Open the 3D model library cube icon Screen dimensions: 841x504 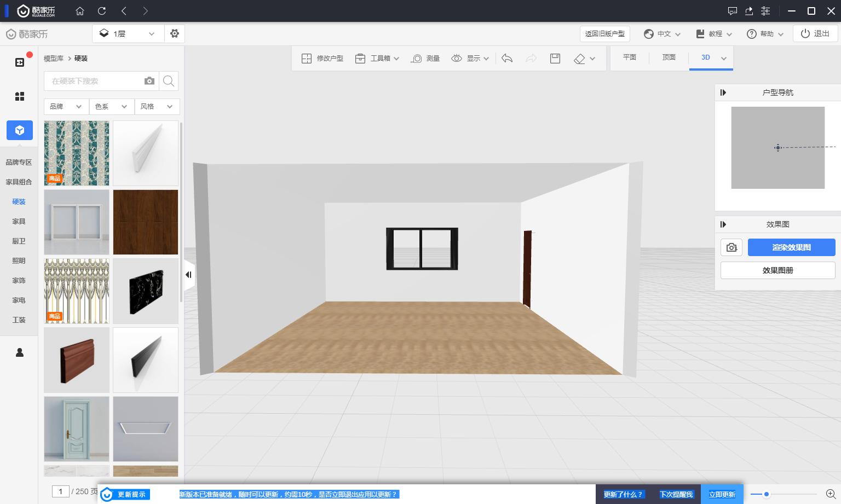pos(20,130)
